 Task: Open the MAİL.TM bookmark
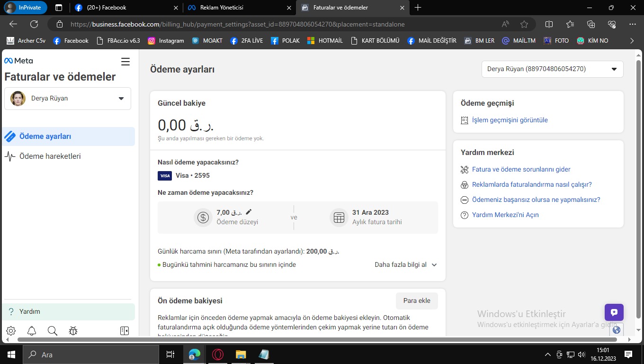(x=519, y=41)
